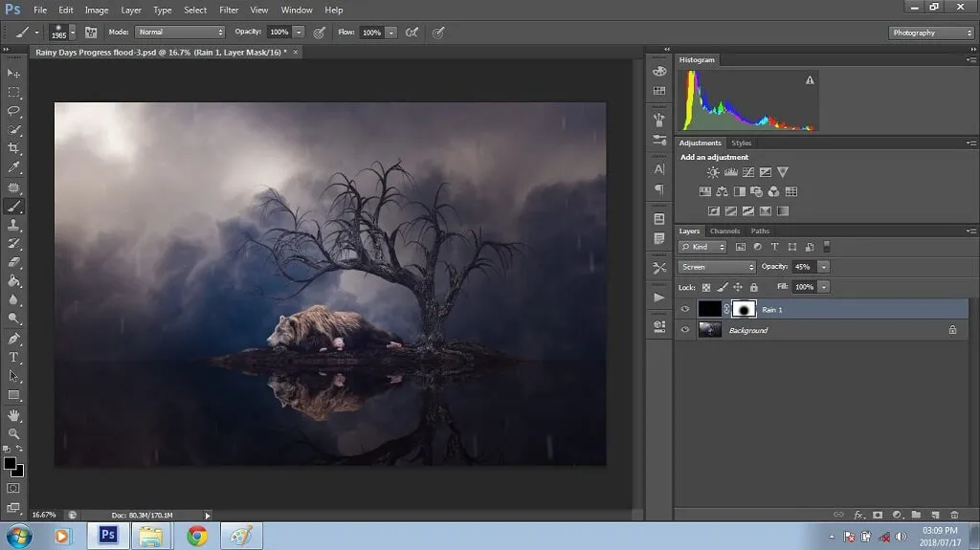Toggle lock position
The width and height of the screenshot is (980, 550).
tap(738, 288)
